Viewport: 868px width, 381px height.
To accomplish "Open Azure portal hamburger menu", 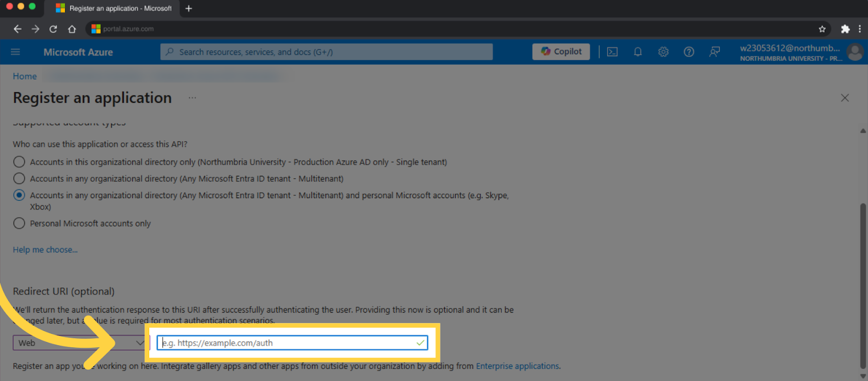I will [15, 52].
